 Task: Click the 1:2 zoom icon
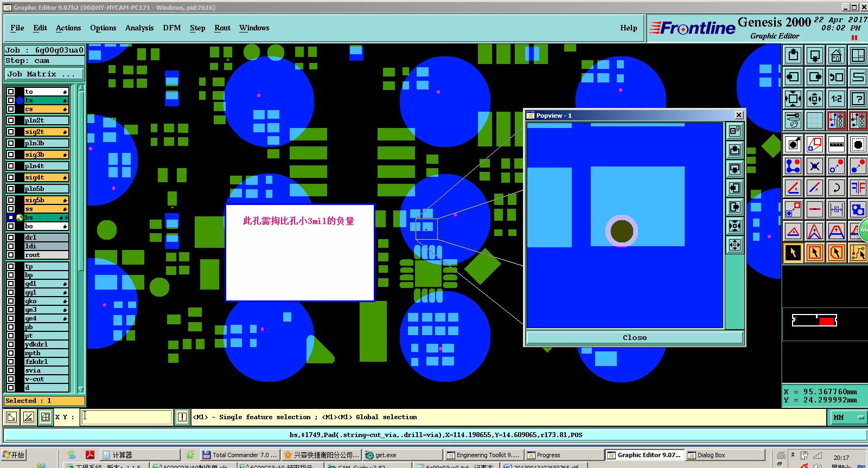coord(836,99)
